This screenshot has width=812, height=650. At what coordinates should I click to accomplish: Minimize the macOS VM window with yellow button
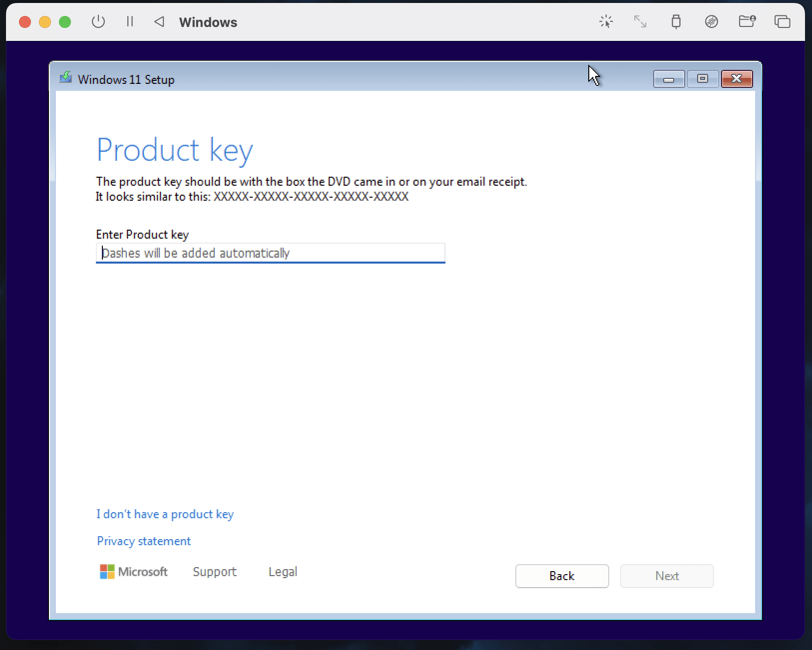pyautogui.click(x=45, y=22)
